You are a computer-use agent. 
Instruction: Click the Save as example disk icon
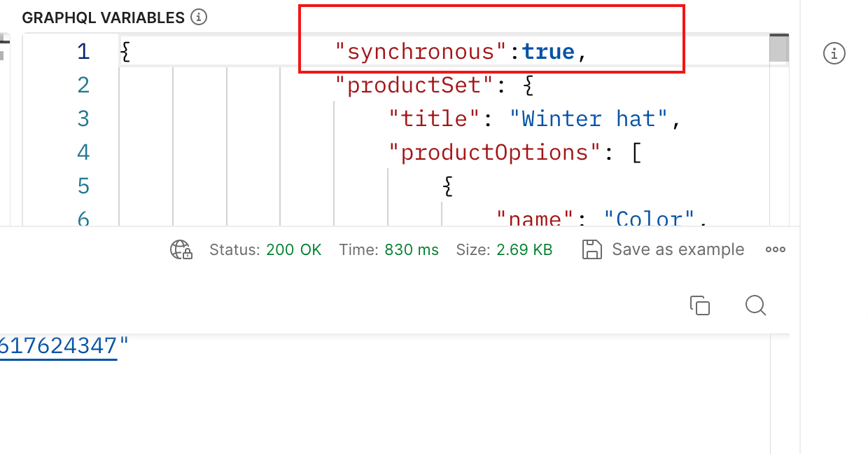point(592,249)
